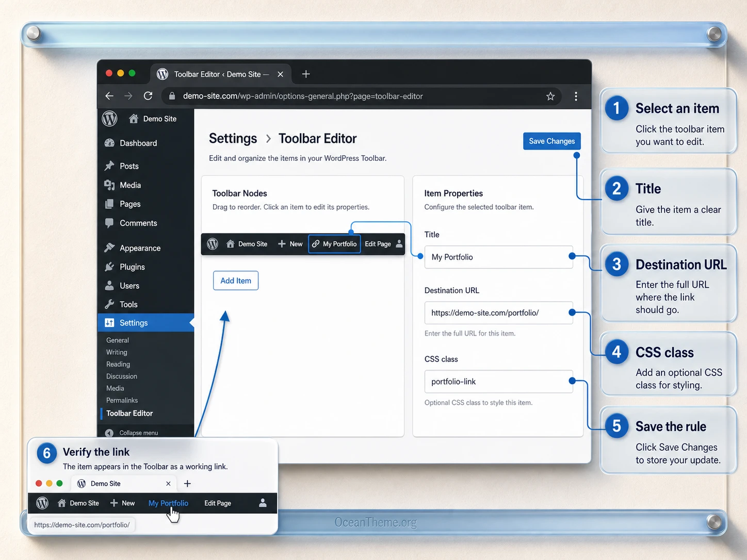Open the Reading settings submenu item

point(118,364)
